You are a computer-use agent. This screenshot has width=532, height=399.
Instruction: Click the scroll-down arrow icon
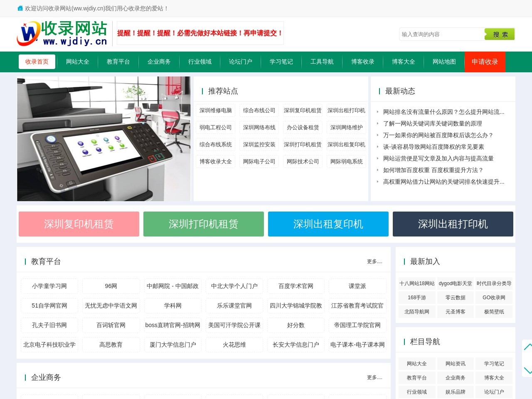tap(527, 369)
